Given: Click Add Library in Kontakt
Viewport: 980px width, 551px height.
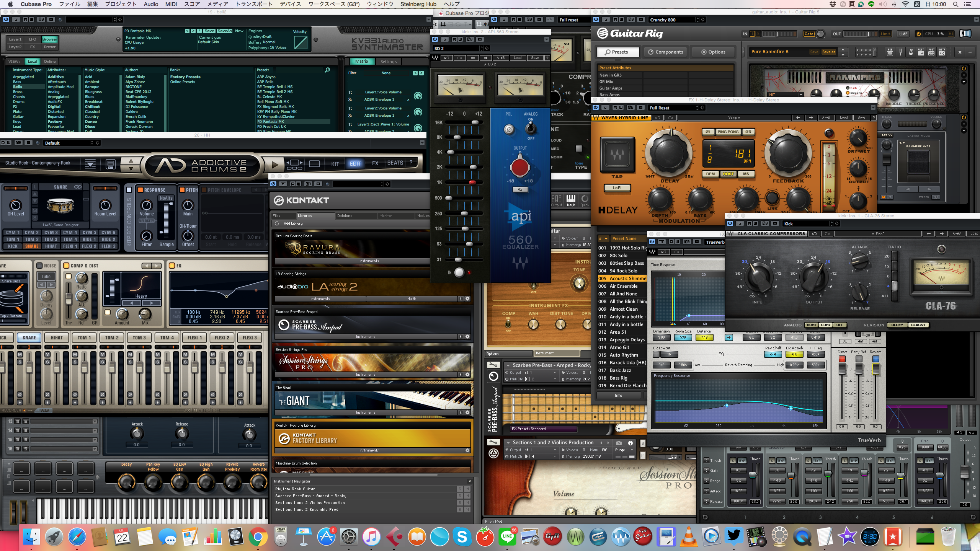Looking at the screenshot, I should click(293, 223).
